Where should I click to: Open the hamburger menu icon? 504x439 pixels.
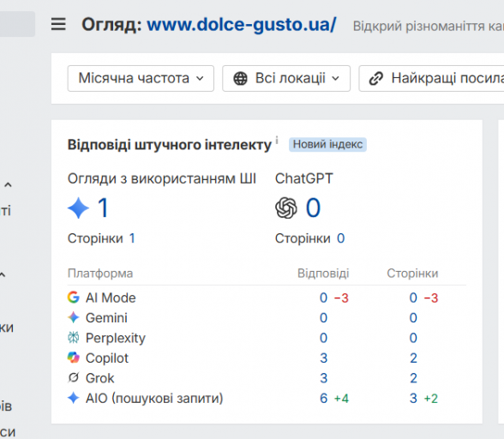(x=58, y=24)
